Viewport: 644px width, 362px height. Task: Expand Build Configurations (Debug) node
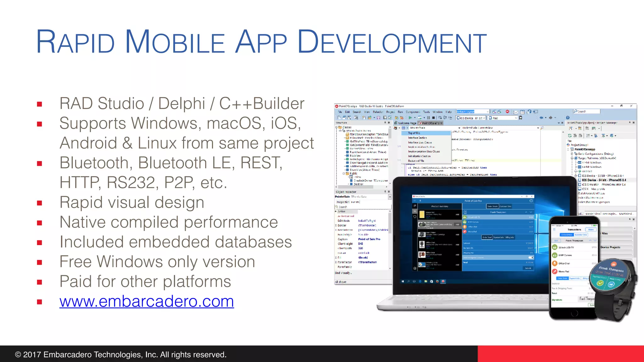pyautogui.click(x=572, y=154)
